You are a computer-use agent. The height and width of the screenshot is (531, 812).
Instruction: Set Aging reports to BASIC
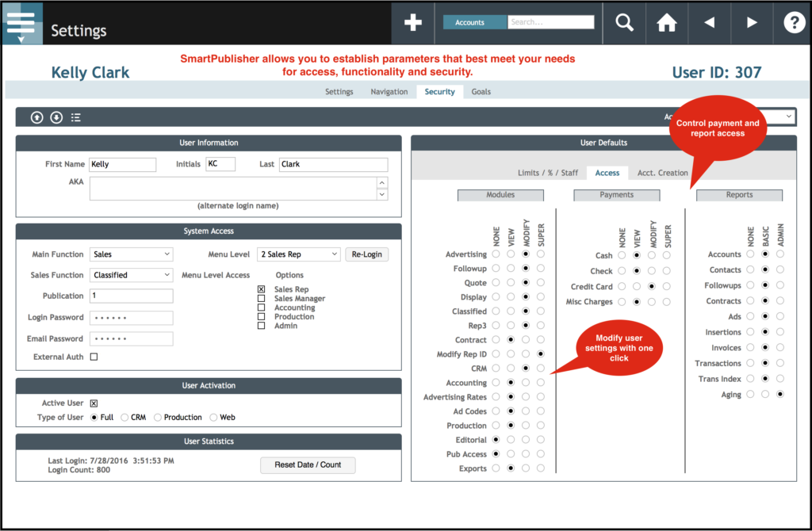765,395
